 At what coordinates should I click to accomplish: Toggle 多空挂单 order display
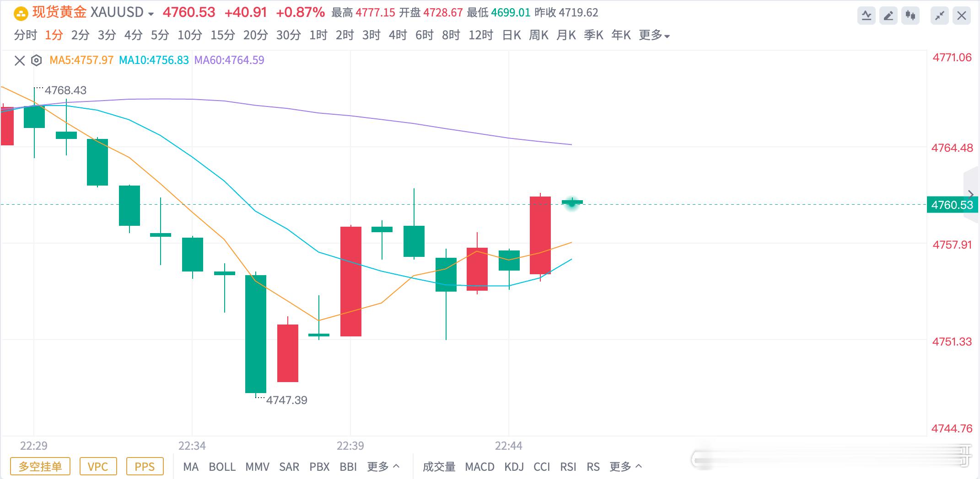[x=40, y=467]
